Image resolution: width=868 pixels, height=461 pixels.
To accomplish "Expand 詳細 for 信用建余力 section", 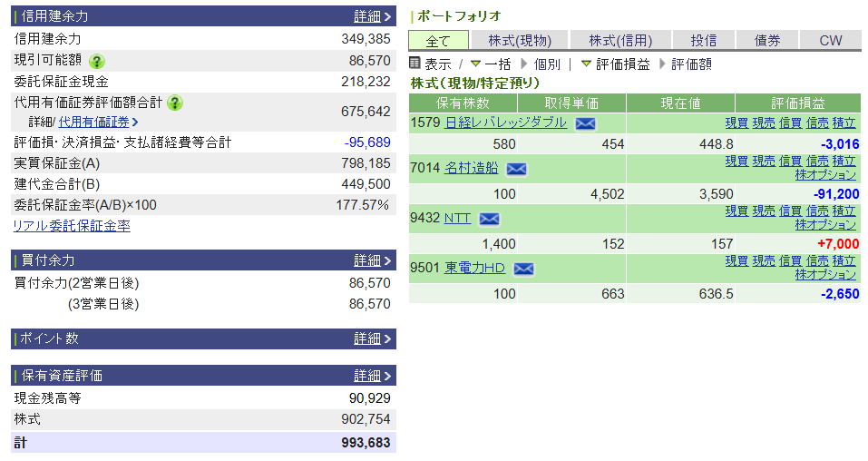I will (x=373, y=16).
